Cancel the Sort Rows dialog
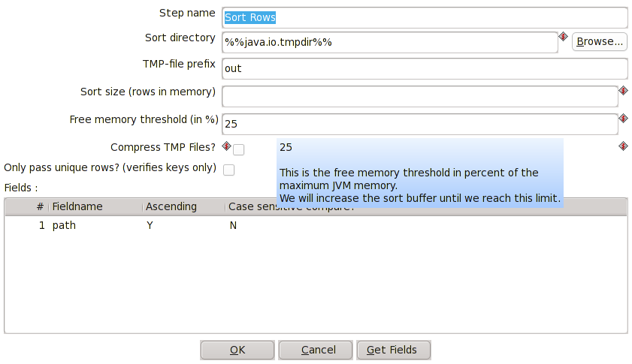This screenshot has height=364, width=632. pyautogui.click(x=316, y=350)
